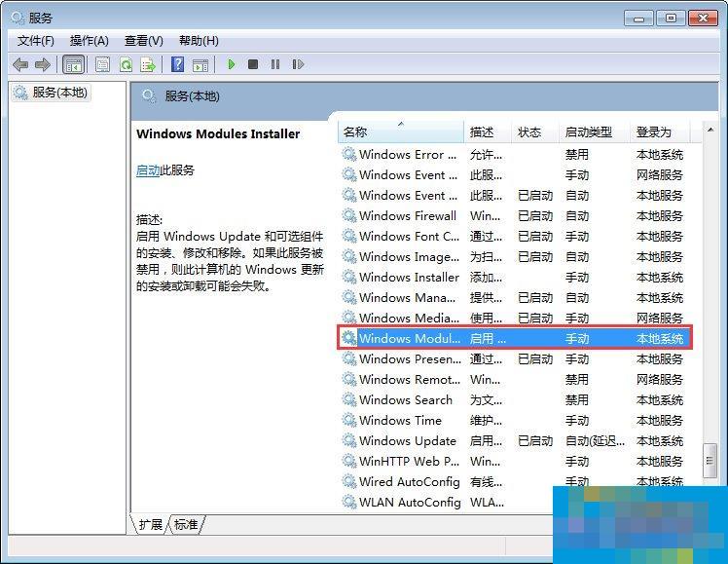Select the Wired AutoConfig service row
The height and width of the screenshot is (564, 728).
point(515,481)
